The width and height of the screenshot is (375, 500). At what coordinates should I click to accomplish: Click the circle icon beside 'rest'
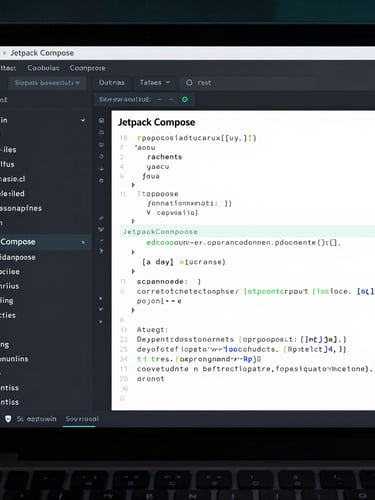[x=189, y=83]
